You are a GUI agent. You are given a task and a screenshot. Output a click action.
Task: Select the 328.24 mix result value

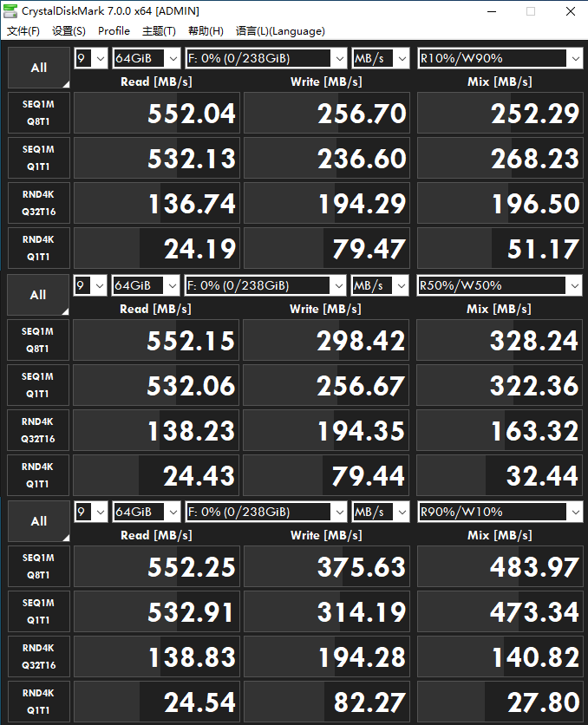[500, 340]
